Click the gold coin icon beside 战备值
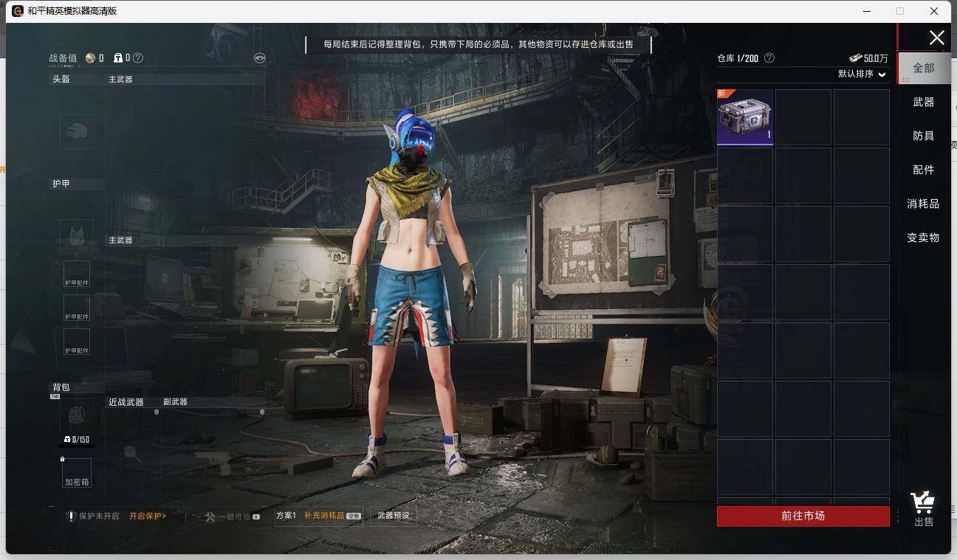Screen dimensions: 957x560 (90, 58)
